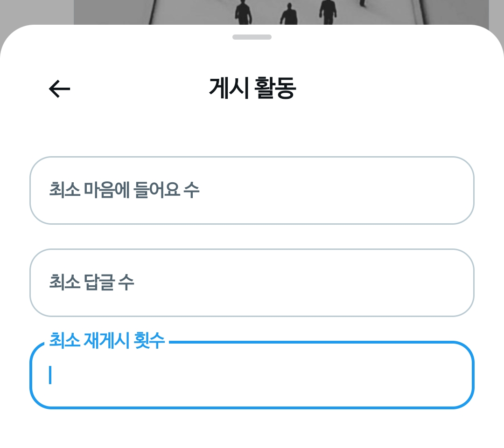Click the blinking text cursor in the repost field
Image resolution: width=504 pixels, height=448 pixels.
coord(50,375)
